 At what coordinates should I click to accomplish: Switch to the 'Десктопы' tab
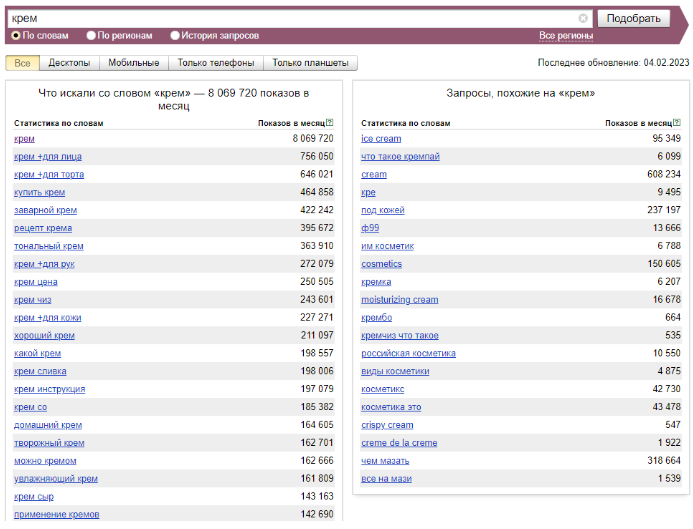click(69, 63)
